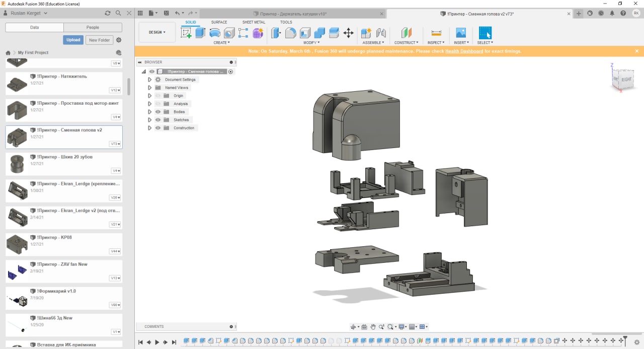This screenshot has height=349, width=644.
Task: Click the New Folder button
Action: click(100, 40)
